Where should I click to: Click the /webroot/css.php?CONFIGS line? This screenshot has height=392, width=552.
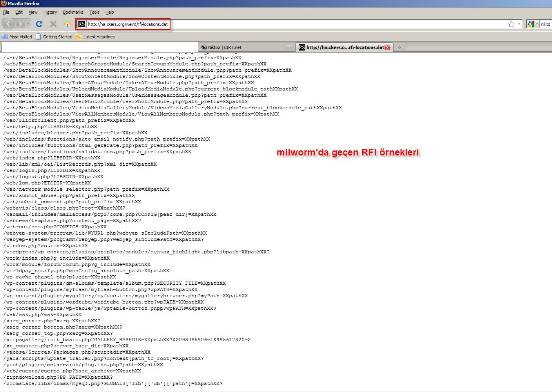55,227
